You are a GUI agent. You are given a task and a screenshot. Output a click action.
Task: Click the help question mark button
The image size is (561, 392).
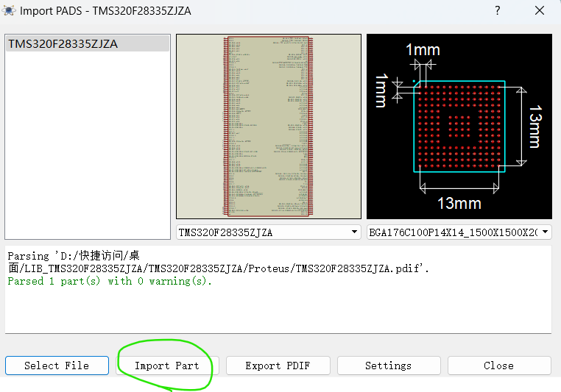[x=497, y=11]
